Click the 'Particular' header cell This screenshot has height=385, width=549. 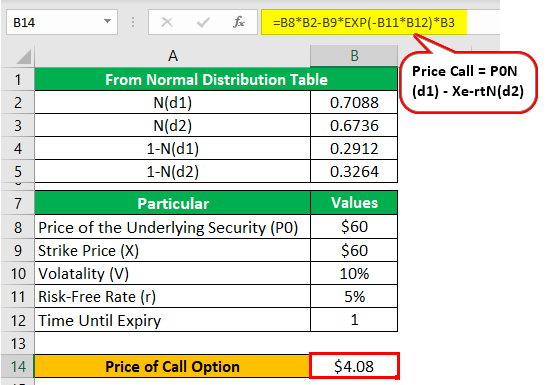[x=173, y=203]
